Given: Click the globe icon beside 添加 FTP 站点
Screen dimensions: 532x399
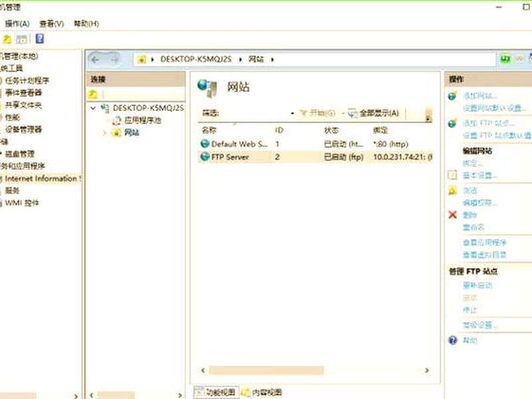Looking at the screenshot, I should point(452,123).
